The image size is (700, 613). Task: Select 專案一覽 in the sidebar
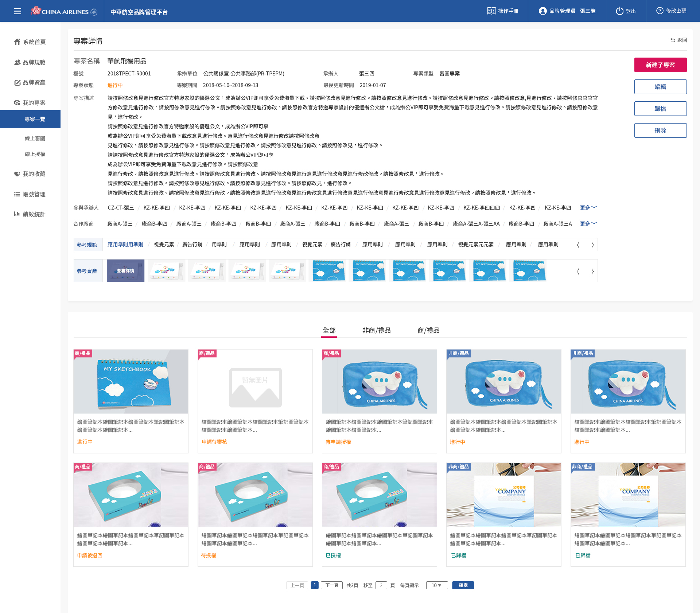coord(30,119)
